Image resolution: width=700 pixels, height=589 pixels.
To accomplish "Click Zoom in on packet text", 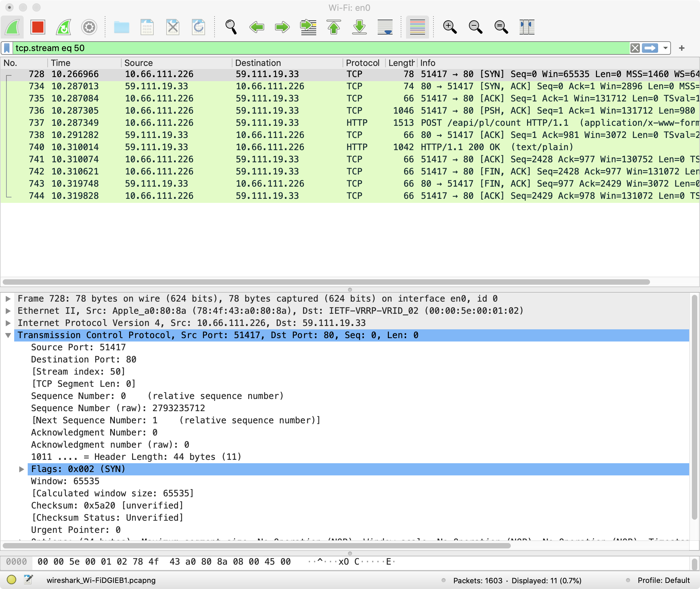I will (x=450, y=27).
